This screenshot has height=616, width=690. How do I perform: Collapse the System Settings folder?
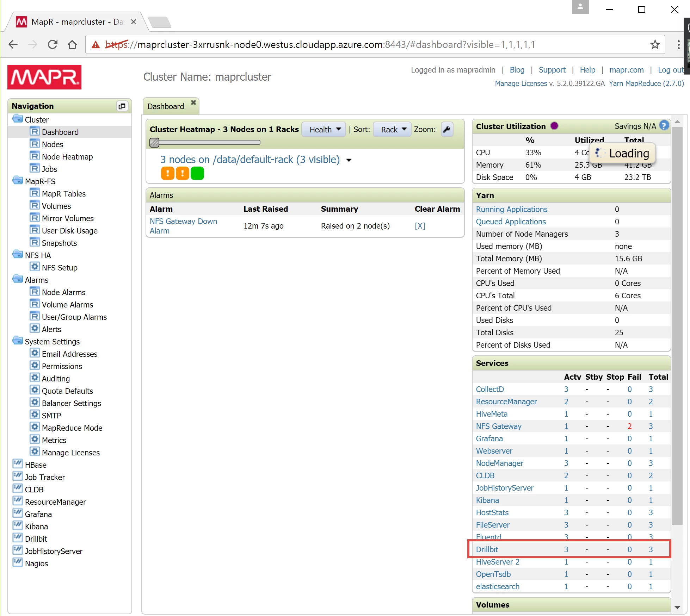[17, 341]
